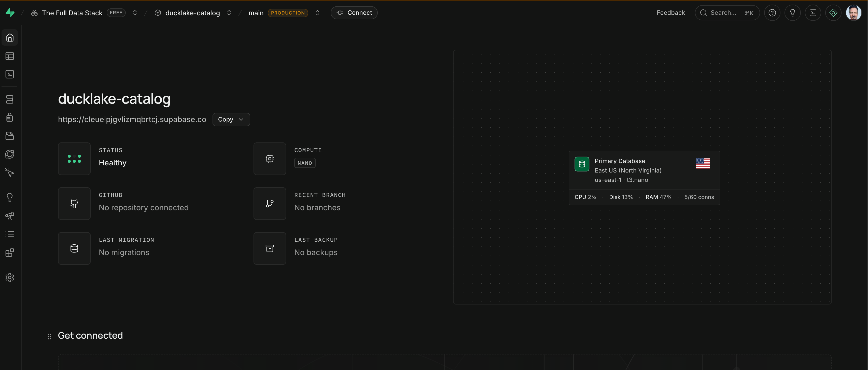Click No branches text
The image size is (868, 370).
pyautogui.click(x=317, y=208)
